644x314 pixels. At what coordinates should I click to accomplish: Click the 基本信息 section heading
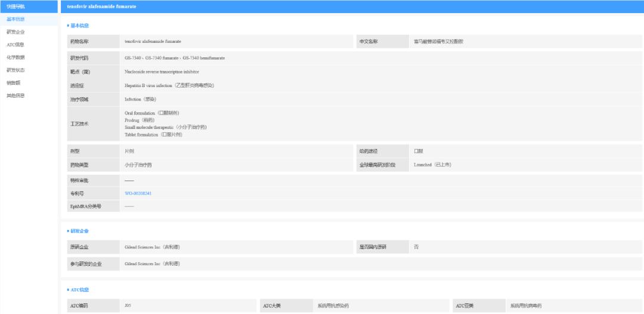pos(79,26)
